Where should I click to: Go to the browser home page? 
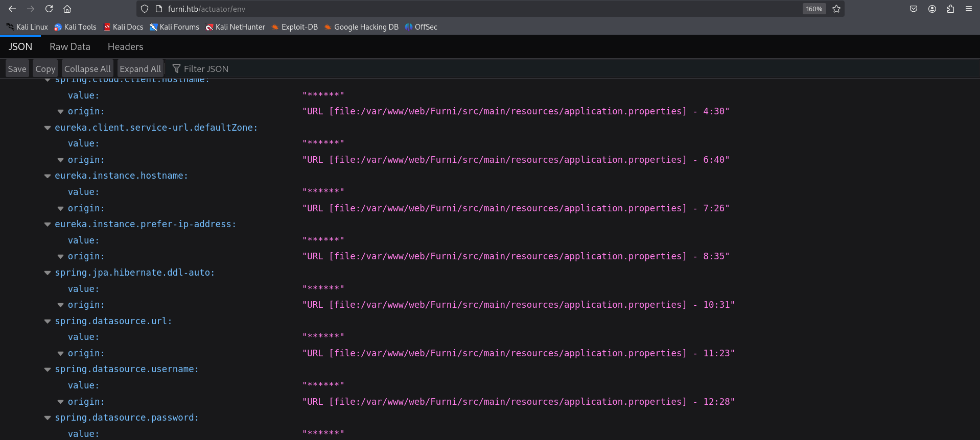click(x=67, y=9)
